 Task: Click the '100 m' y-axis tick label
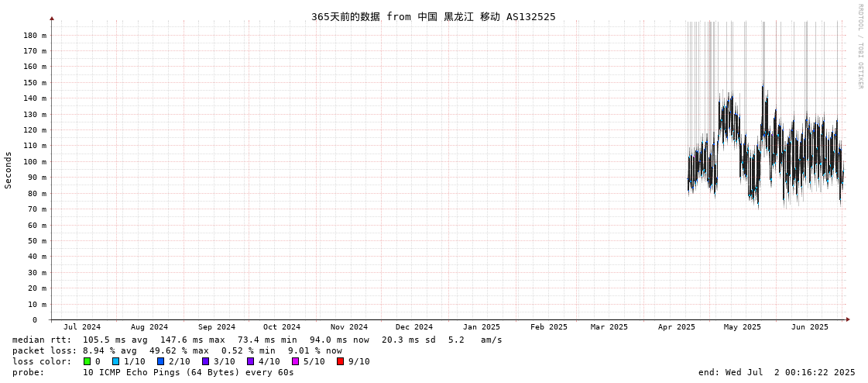coord(36,162)
